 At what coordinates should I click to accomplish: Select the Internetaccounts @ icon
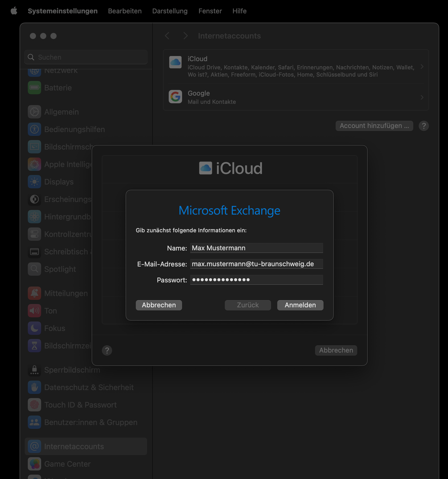click(34, 446)
